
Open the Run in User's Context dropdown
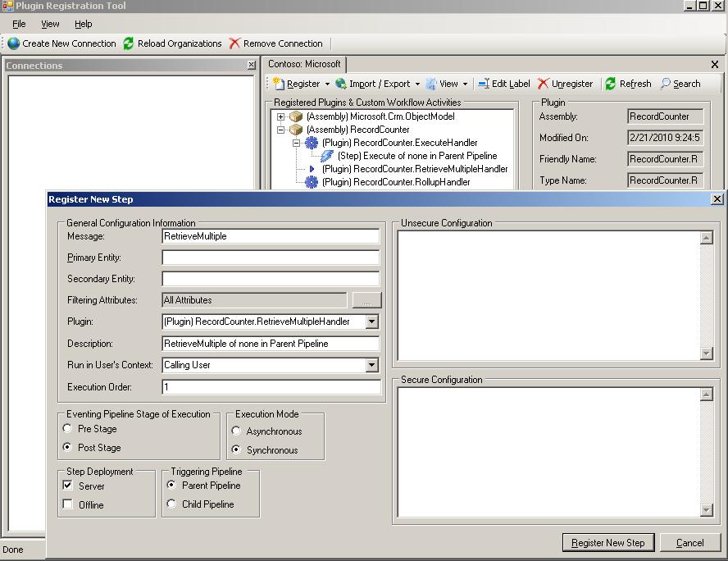[x=371, y=365]
